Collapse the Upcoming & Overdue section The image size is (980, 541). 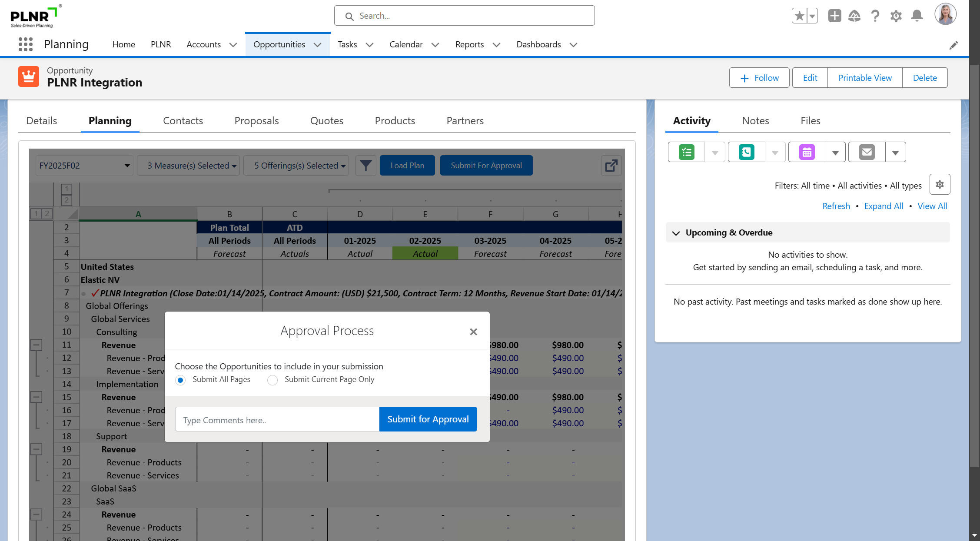click(676, 233)
